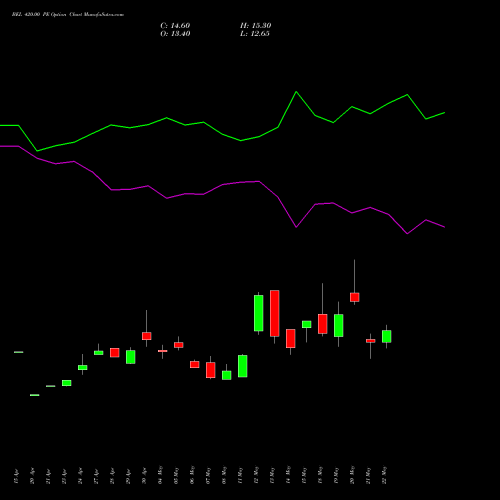Image resolution: width=500 pixels, height=500 pixels.
Task: Click the green candle on 11 May
Action: tap(243, 366)
